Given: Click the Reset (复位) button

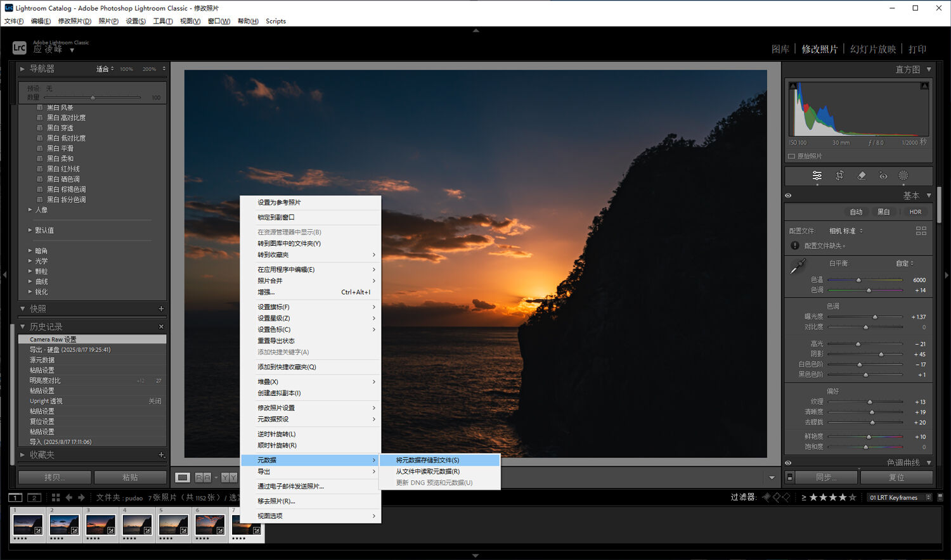Looking at the screenshot, I should point(896,477).
